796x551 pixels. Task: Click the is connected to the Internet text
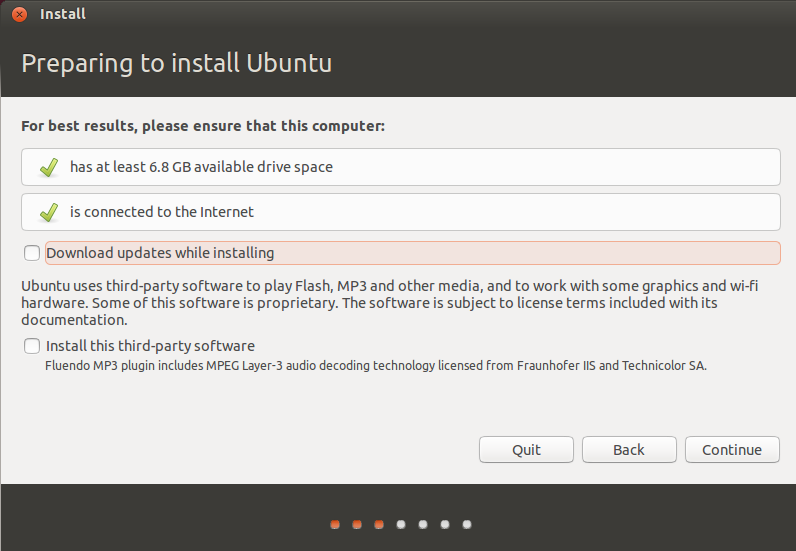[162, 212]
